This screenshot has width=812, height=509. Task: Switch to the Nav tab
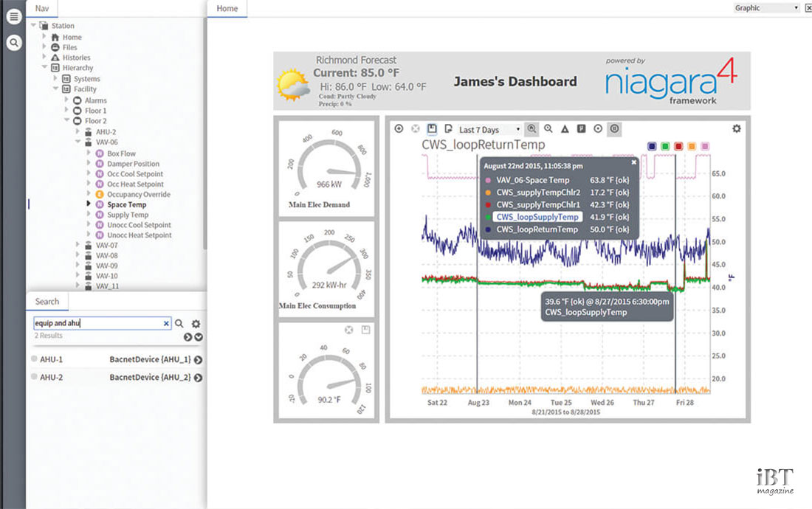coord(42,8)
